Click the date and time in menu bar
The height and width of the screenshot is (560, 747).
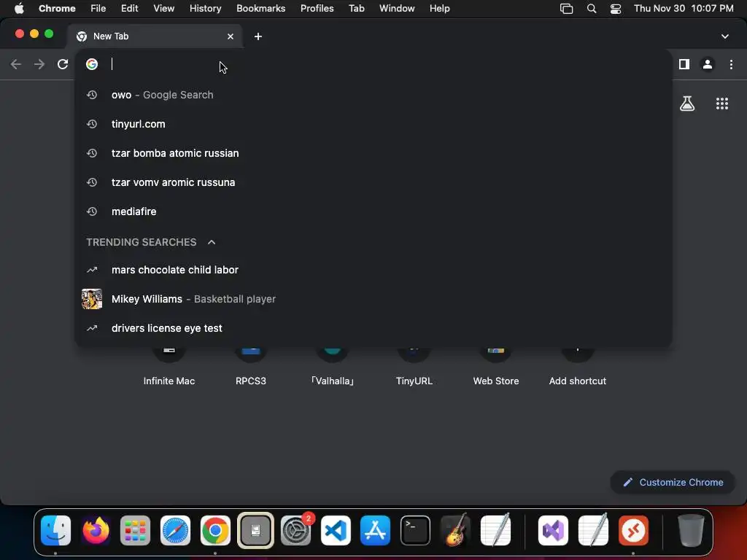point(684,8)
